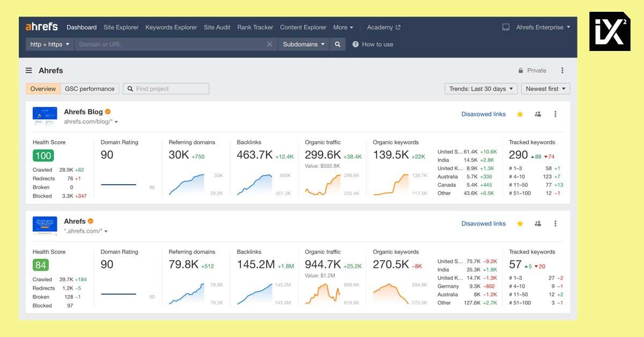The width and height of the screenshot is (644, 337).
Task: Open Site Explorer in the navigation
Action: click(121, 27)
